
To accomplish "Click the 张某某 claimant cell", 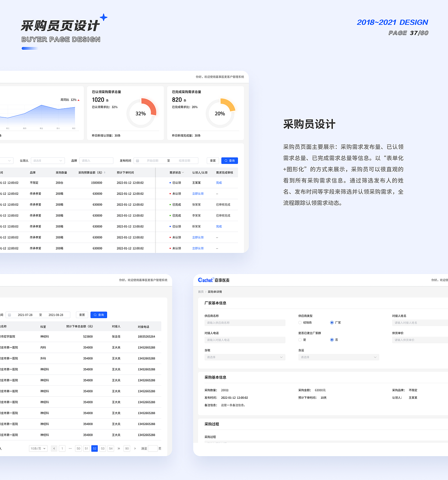I will click(x=196, y=205).
